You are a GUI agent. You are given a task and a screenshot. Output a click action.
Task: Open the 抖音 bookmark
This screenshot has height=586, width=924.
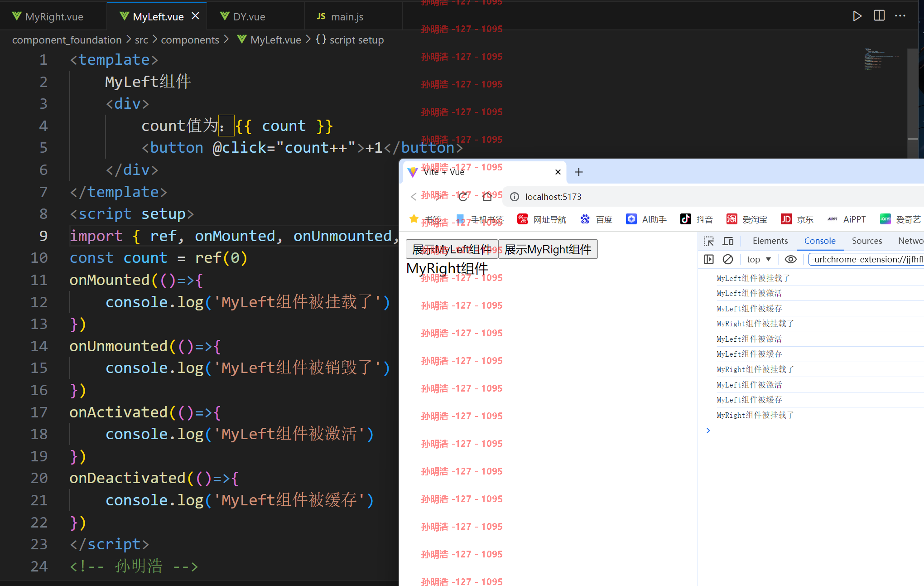(x=697, y=219)
